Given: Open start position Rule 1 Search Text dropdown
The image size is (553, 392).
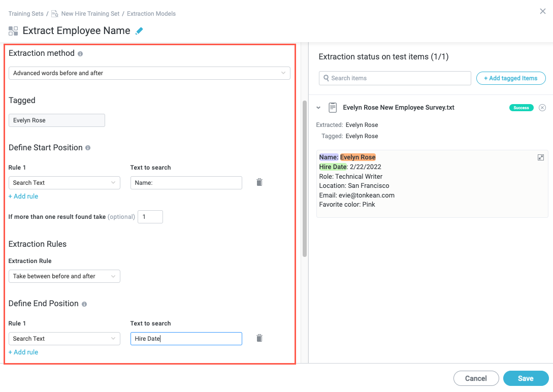Looking at the screenshot, I should (x=64, y=183).
